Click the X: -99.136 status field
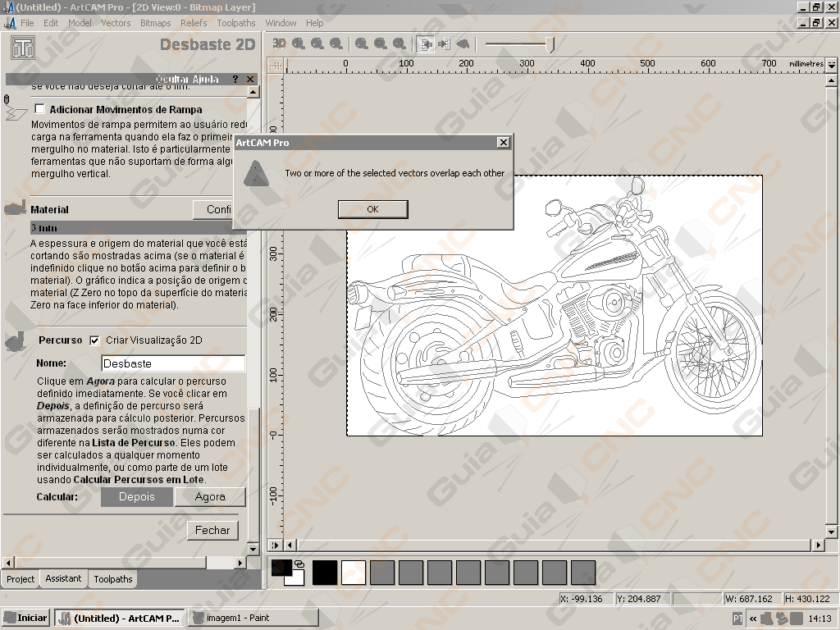 tap(586, 599)
